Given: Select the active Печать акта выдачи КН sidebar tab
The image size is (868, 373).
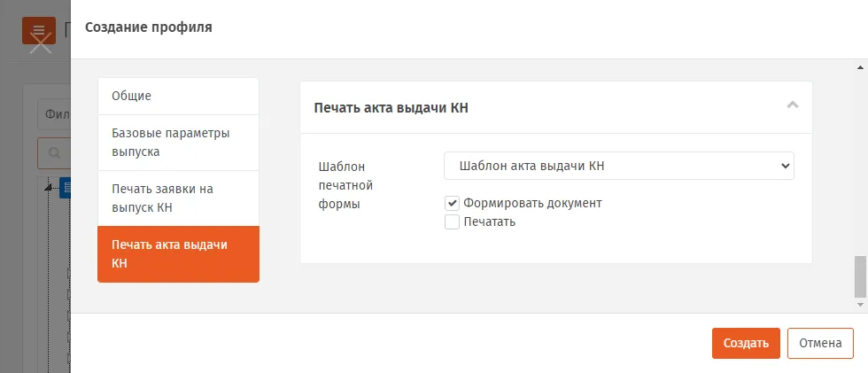Looking at the screenshot, I should tap(178, 254).
